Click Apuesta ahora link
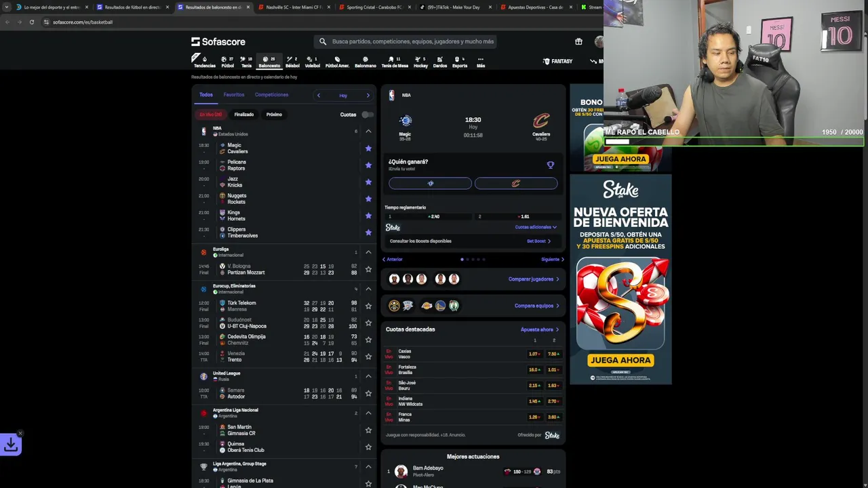The image size is (868, 488). [540, 329]
